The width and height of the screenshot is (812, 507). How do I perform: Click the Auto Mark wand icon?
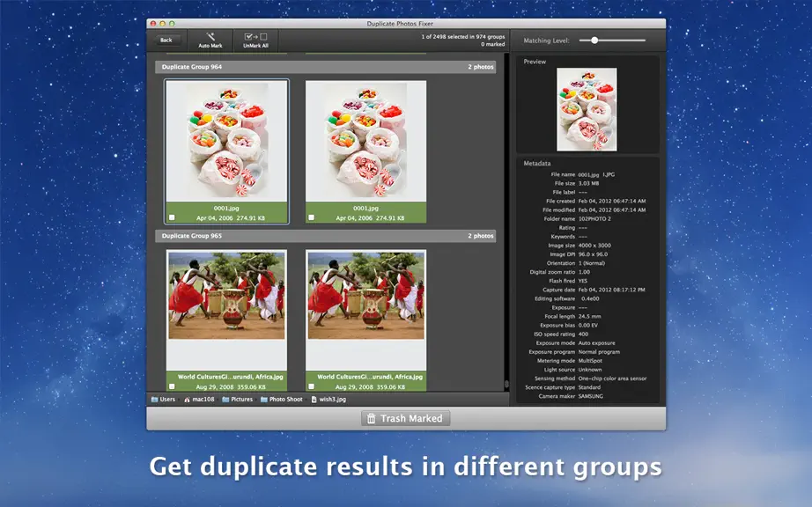click(210, 37)
